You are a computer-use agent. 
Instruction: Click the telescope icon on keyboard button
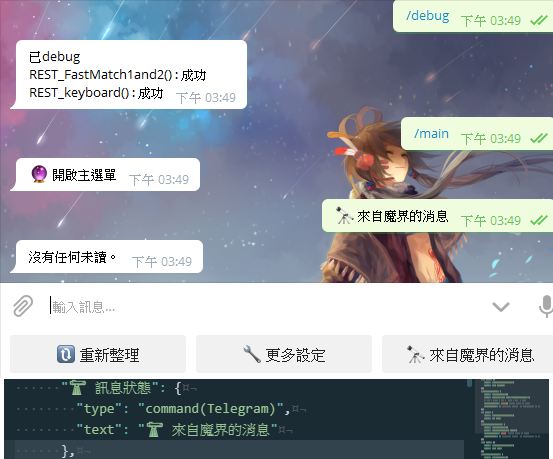(415, 354)
